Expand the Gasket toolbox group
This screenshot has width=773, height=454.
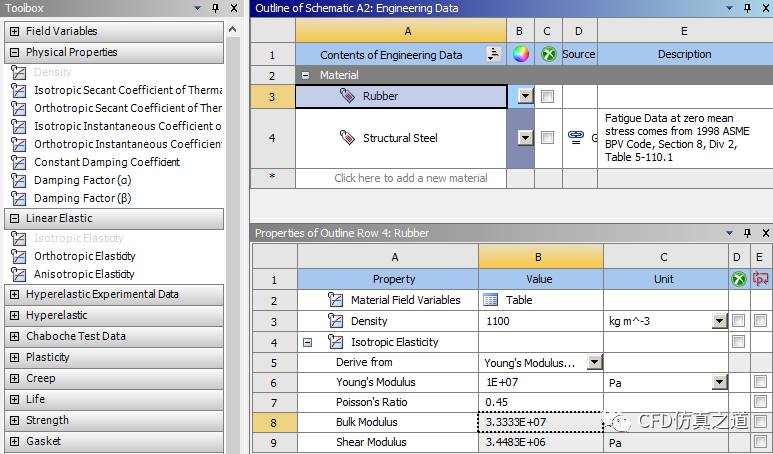15,441
